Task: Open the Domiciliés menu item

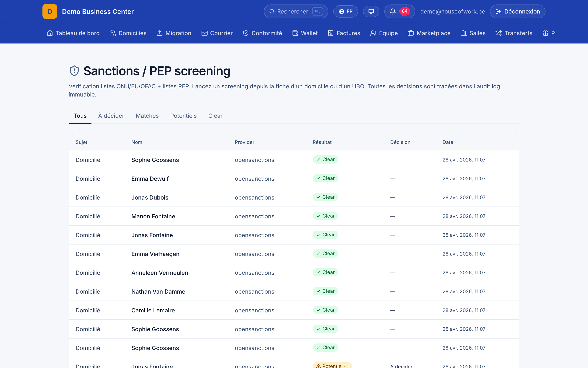Action: (x=128, y=33)
